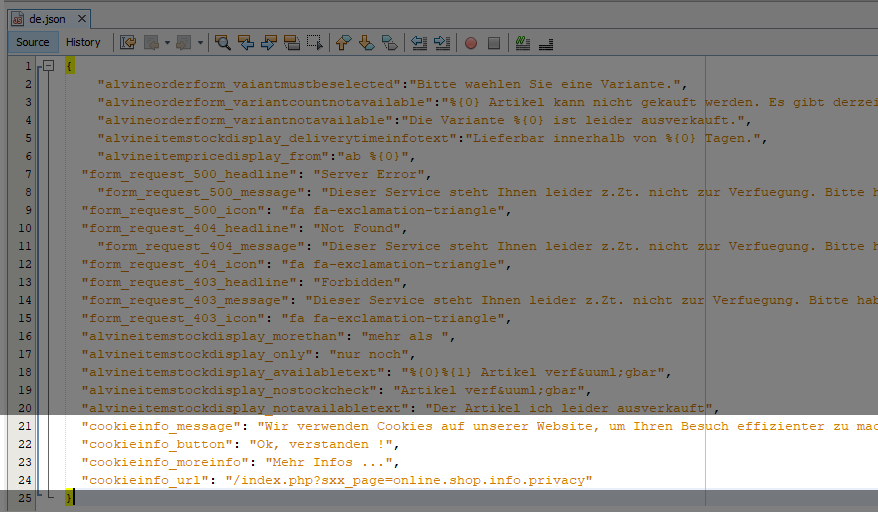Toggle Bookmark on the current line

pyautogui.click(x=389, y=43)
